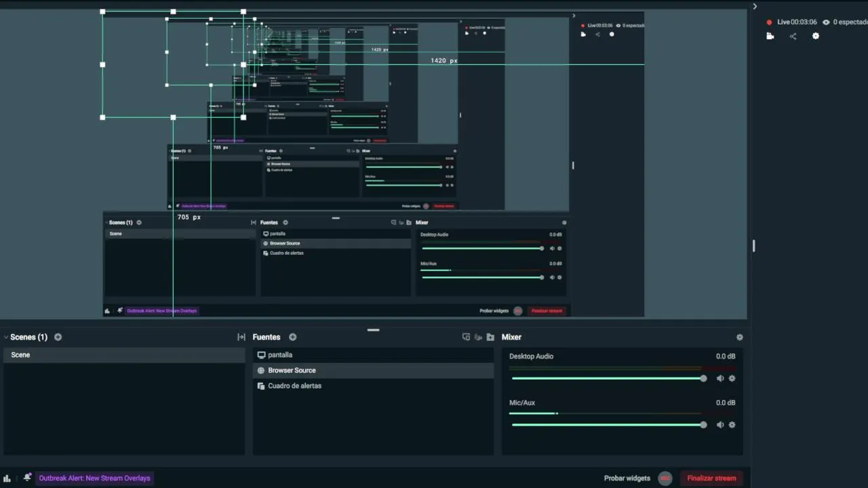Collapse the Scenes list chevron
868x488 pixels.
6,337
